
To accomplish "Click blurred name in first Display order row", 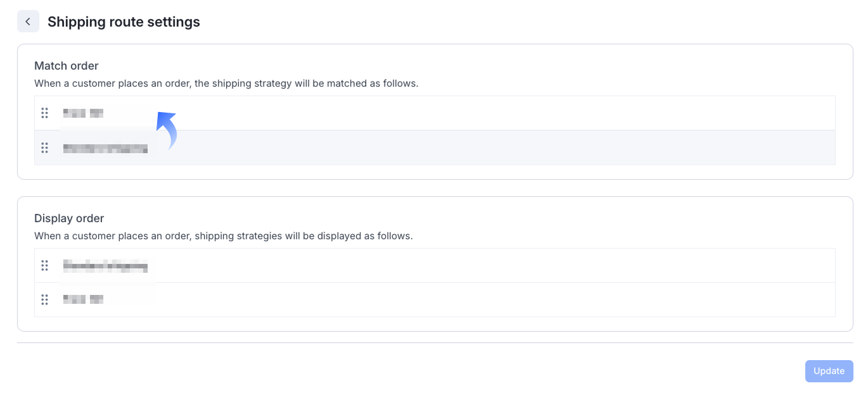I will coord(105,266).
